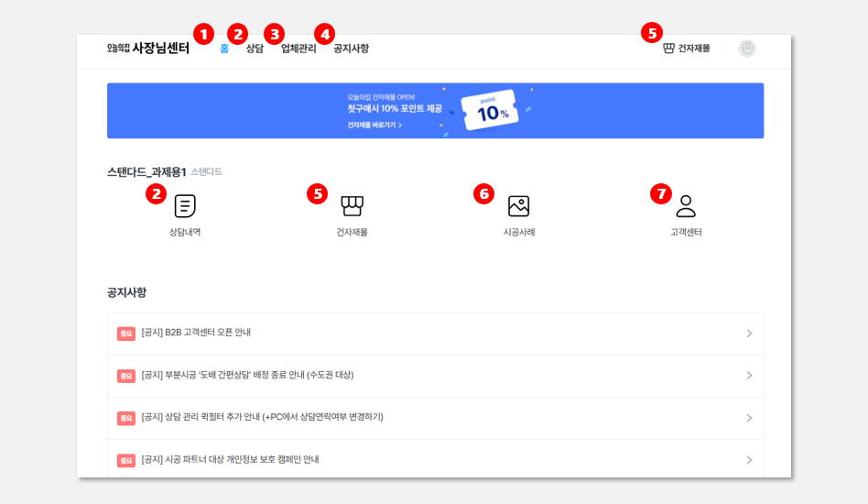Click the 상담내역 label under the icon
This screenshot has width=868, height=504.
[185, 232]
